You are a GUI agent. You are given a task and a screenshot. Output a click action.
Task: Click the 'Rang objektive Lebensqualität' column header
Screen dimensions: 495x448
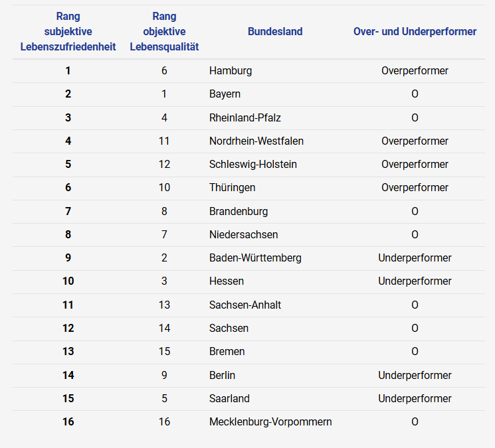(164, 32)
